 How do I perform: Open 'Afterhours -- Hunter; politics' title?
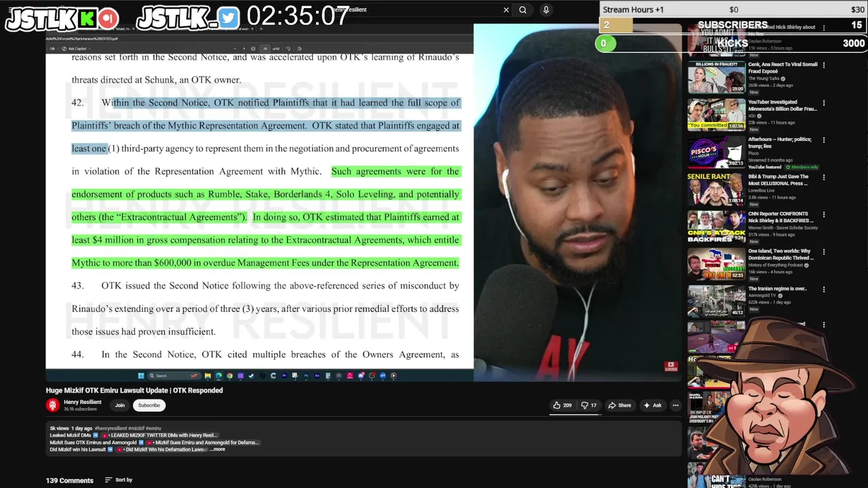[x=780, y=142]
